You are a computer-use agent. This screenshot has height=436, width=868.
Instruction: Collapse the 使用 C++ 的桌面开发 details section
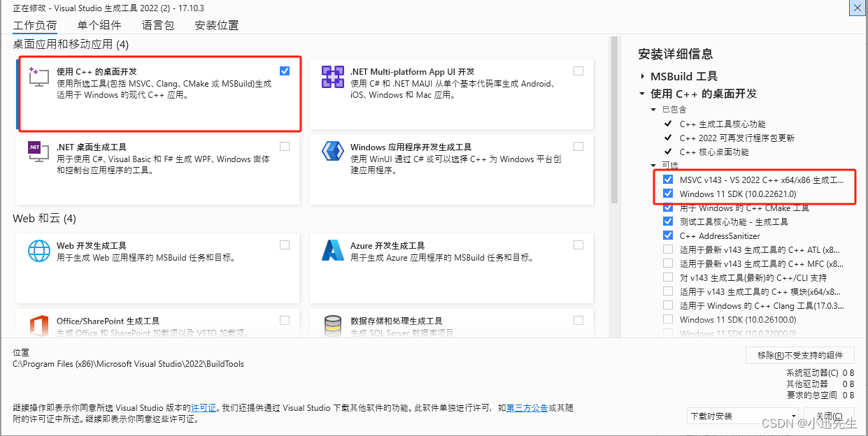(x=642, y=94)
